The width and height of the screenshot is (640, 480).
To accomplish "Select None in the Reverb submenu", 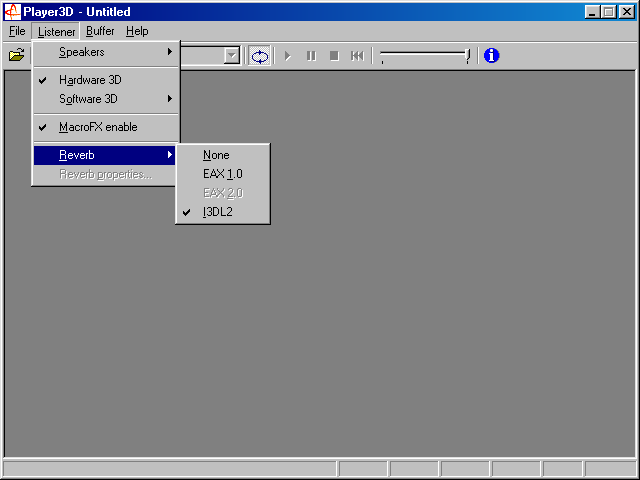I will point(216,155).
